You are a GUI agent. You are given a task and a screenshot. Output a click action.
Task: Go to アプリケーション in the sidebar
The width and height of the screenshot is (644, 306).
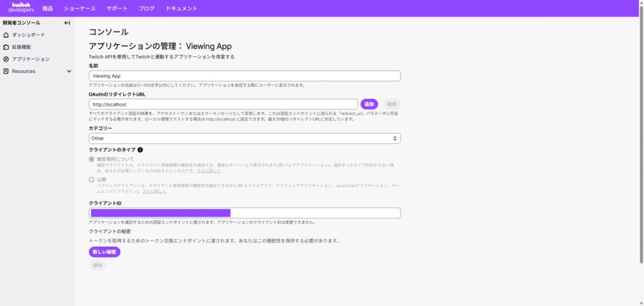pos(31,59)
